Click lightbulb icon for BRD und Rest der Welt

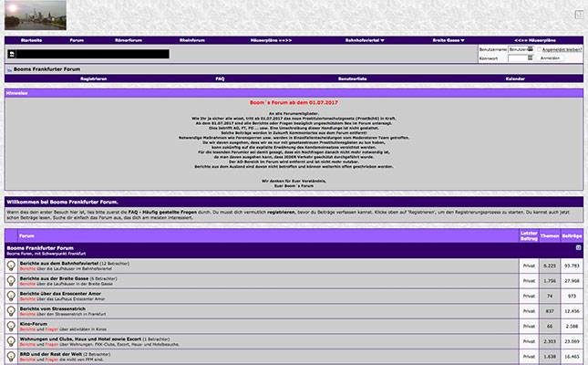(x=11, y=357)
